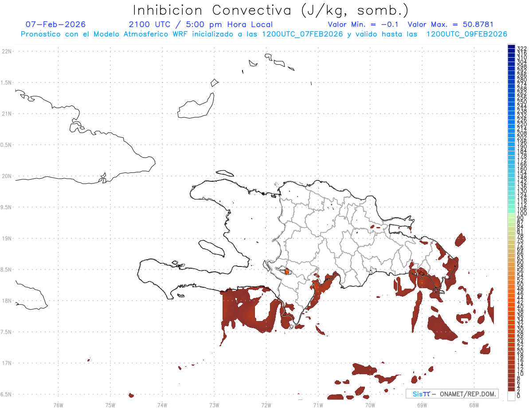
Task: Click the '17N' latitude label
Action: coord(7,363)
